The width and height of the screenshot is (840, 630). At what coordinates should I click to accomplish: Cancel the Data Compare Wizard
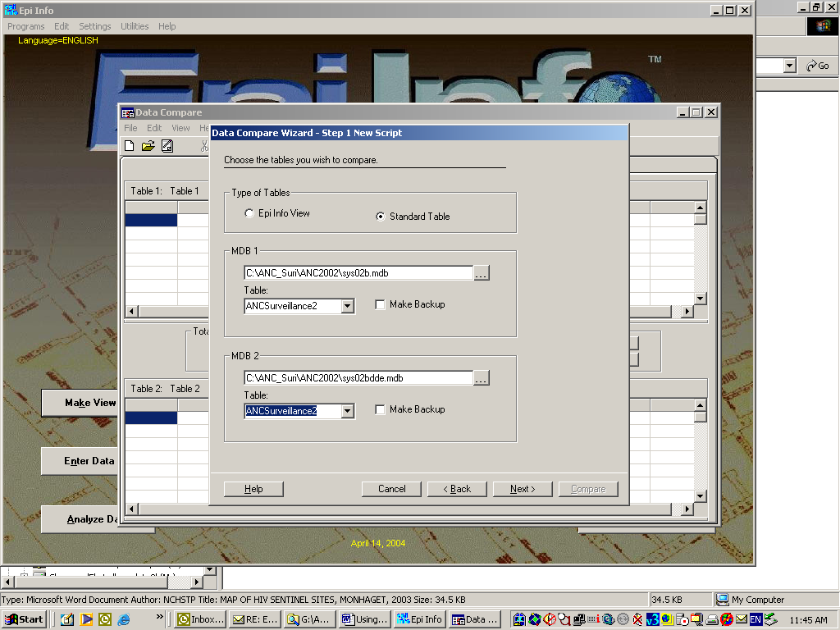[x=391, y=489]
